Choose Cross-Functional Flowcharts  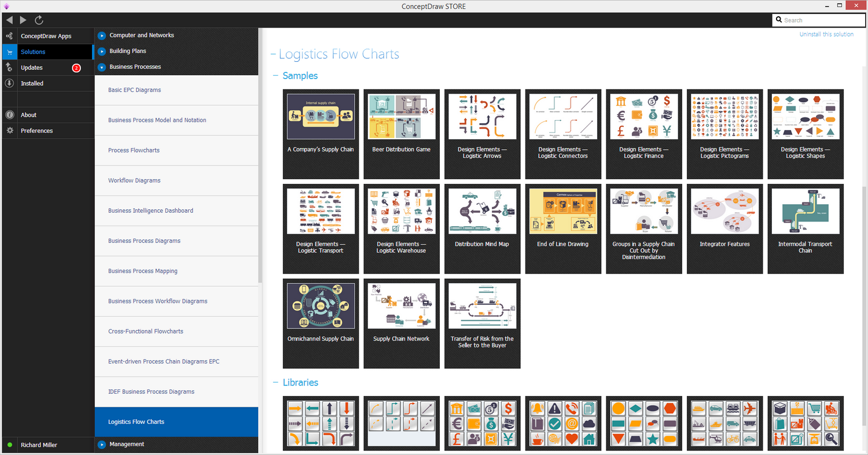click(176, 331)
